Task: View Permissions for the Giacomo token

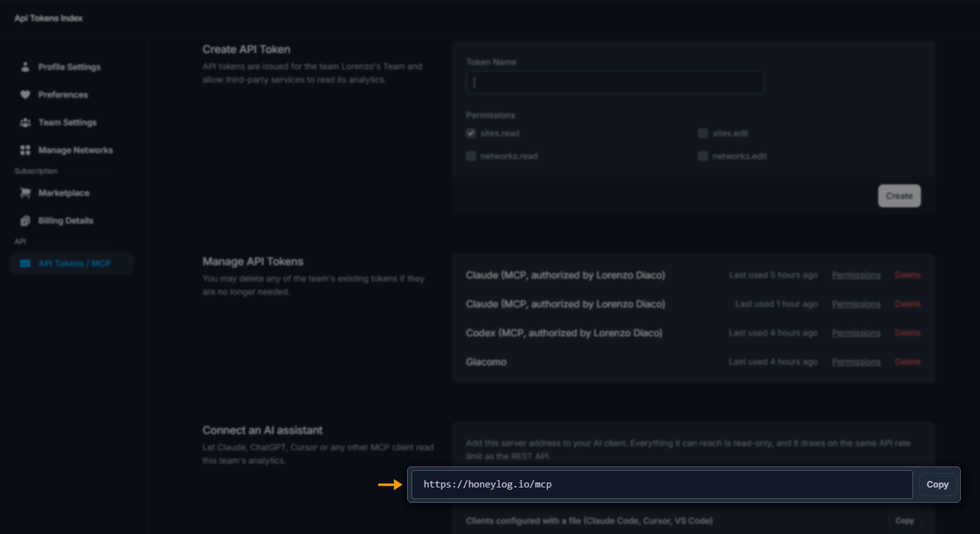Action: click(856, 362)
